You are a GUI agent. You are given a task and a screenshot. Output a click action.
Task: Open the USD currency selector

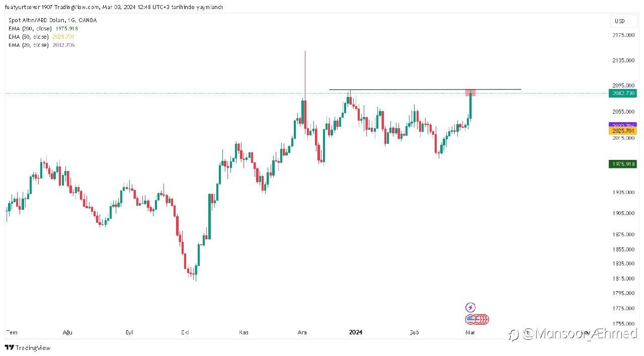tap(619, 21)
